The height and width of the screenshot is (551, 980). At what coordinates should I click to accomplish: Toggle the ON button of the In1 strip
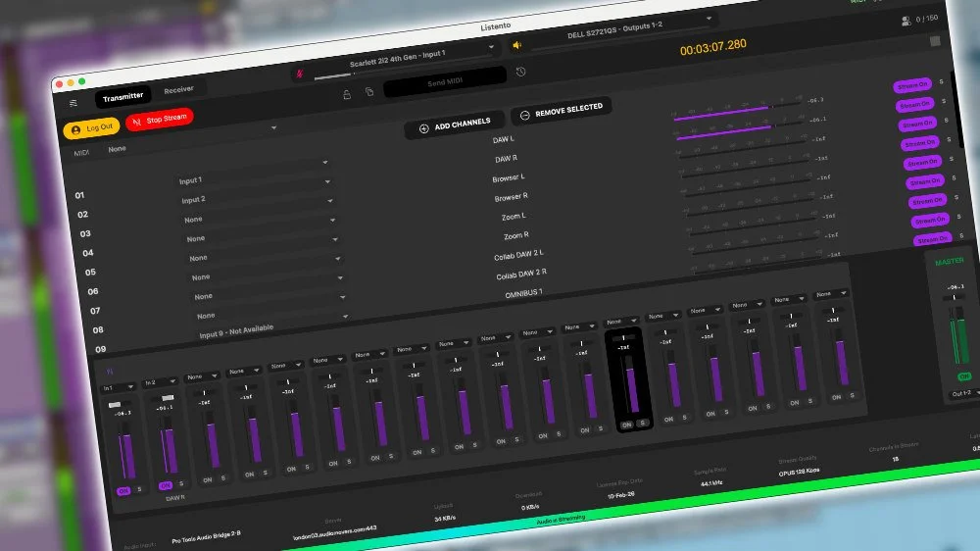(123, 491)
